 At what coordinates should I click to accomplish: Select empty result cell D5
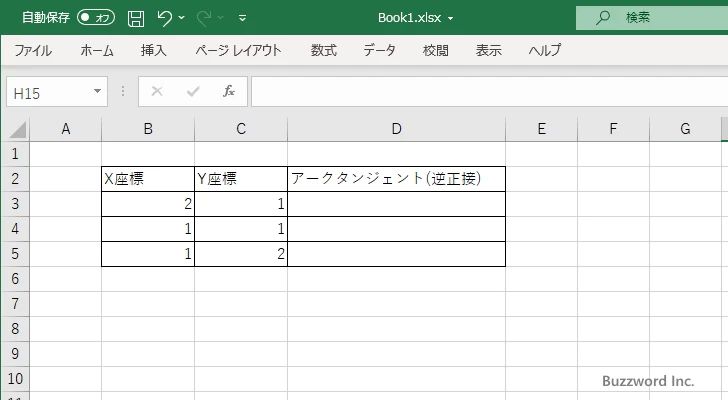396,254
